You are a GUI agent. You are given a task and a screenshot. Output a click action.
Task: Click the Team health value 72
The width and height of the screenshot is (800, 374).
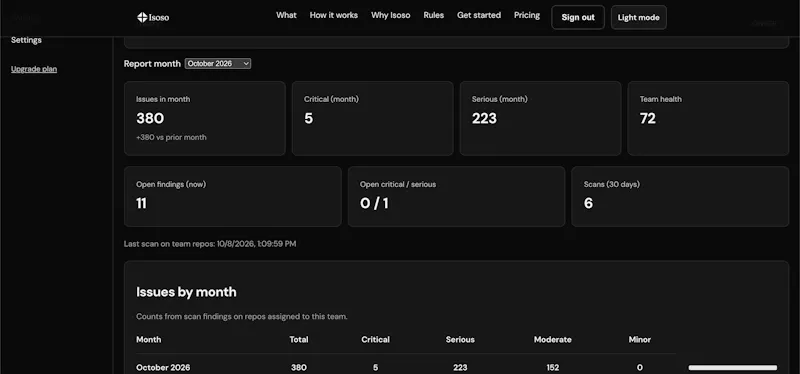point(648,118)
